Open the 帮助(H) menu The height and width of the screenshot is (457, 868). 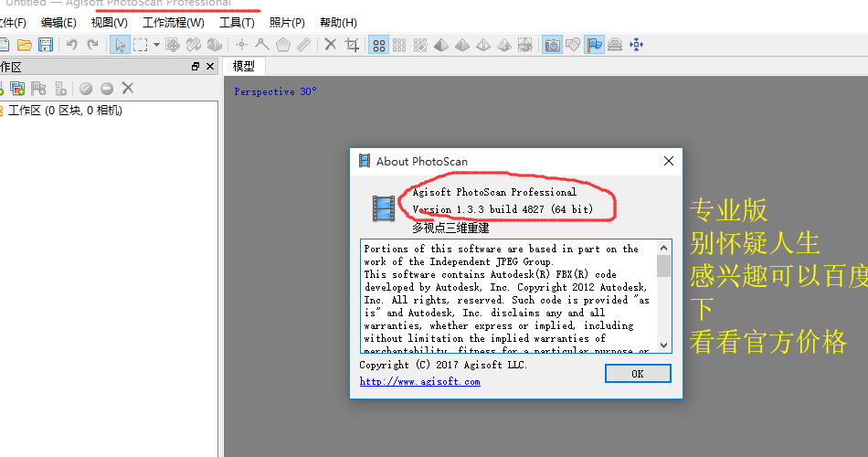(x=338, y=23)
